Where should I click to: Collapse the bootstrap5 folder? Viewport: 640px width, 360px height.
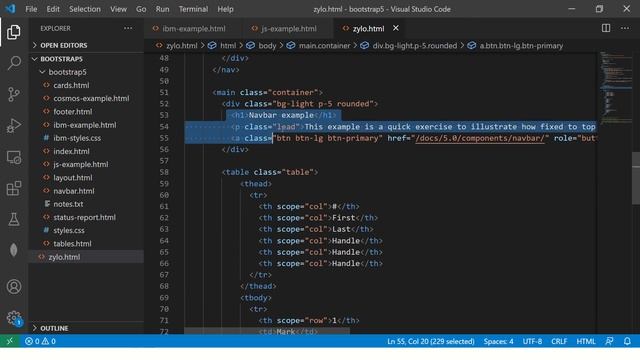pyautogui.click(x=67, y=72)
